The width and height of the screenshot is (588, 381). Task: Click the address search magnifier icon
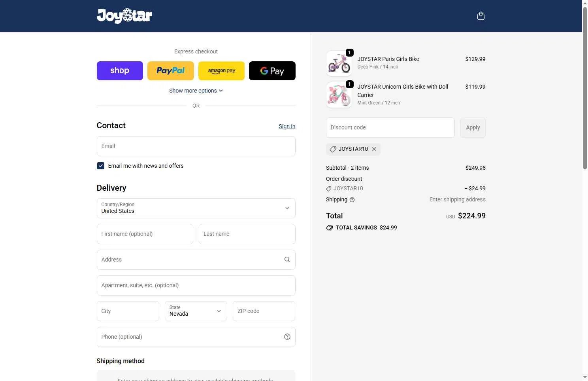[287, 260]
